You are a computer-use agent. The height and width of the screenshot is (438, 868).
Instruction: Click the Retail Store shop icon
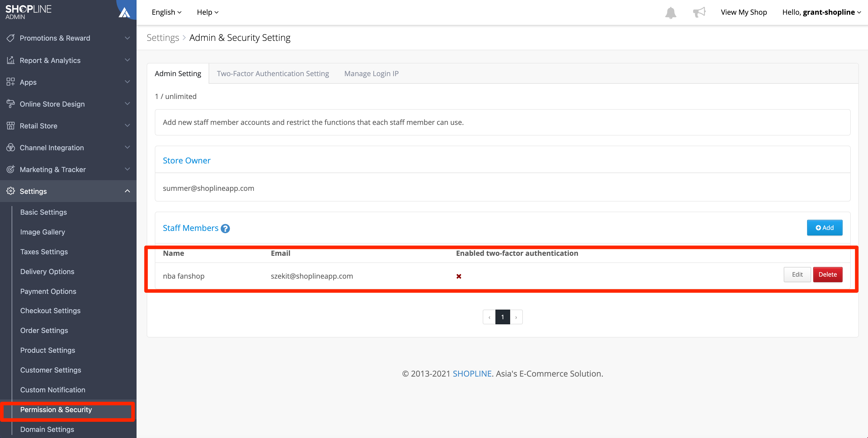[10, 126]
